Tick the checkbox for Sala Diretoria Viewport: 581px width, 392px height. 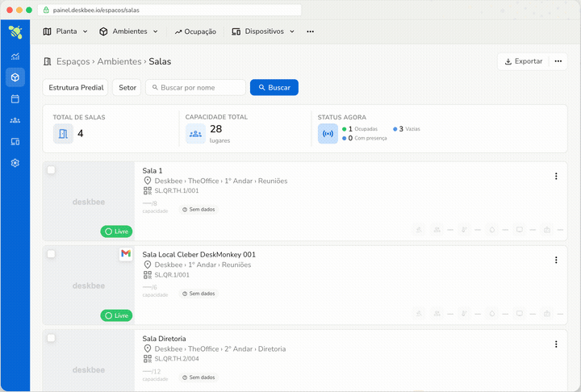pos(51,338)
